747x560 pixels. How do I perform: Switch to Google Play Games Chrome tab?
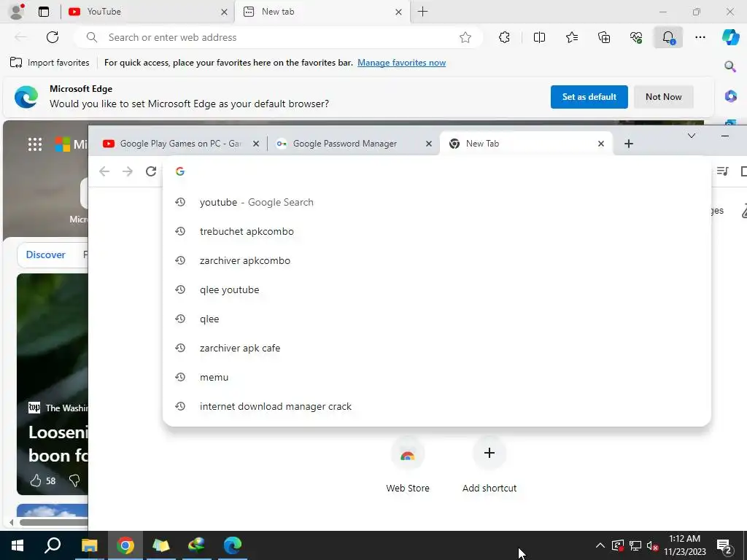[180, 144]
